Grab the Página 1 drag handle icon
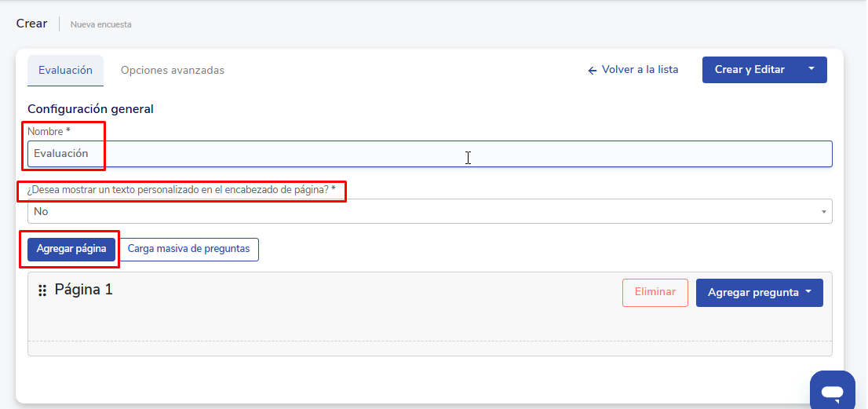The image size is (868, 409). point(42,290)
